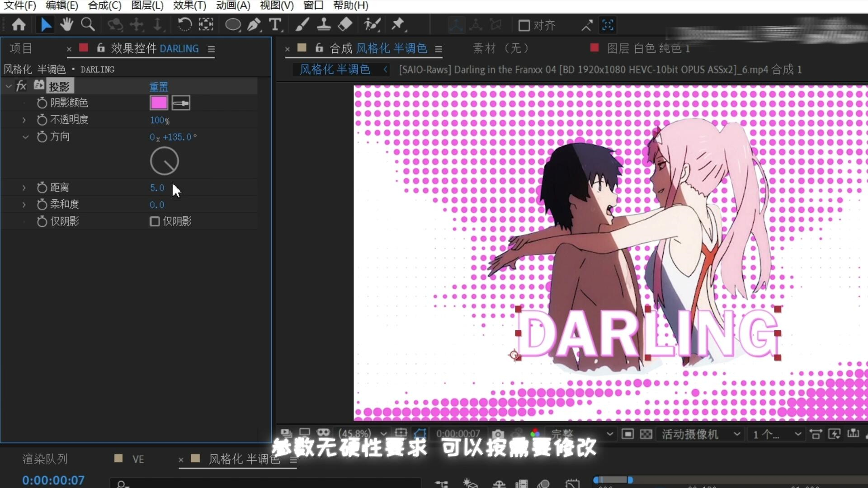The image size is (868, 488).
Task: Toggle the 对齐 snapping checkbox
Action: pyautogui.click(x=524, y=25)
